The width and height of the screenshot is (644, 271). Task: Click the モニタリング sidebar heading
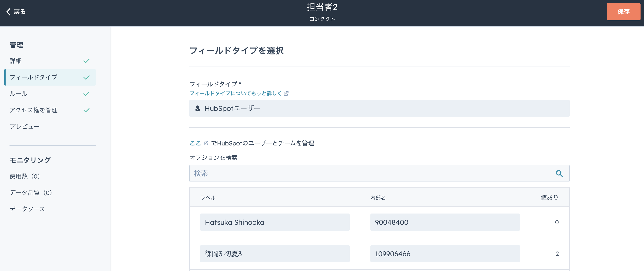(x=30, y=160)
